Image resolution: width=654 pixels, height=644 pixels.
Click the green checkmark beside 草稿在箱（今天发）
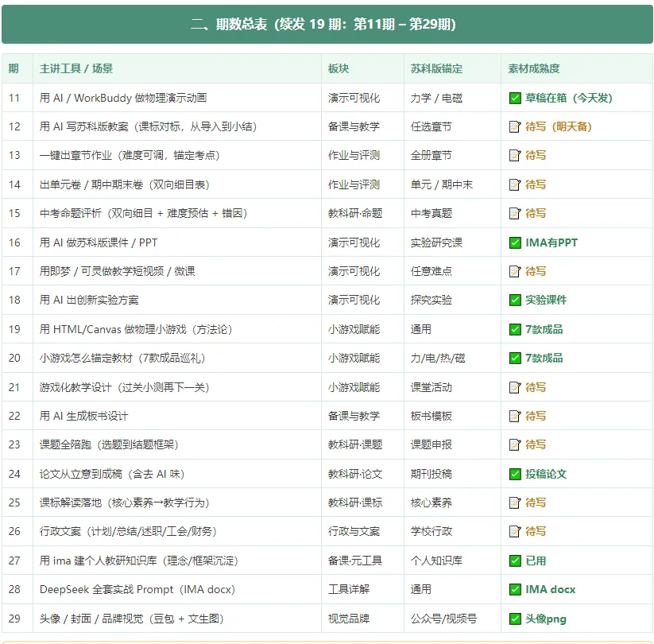tap(515, 98)
